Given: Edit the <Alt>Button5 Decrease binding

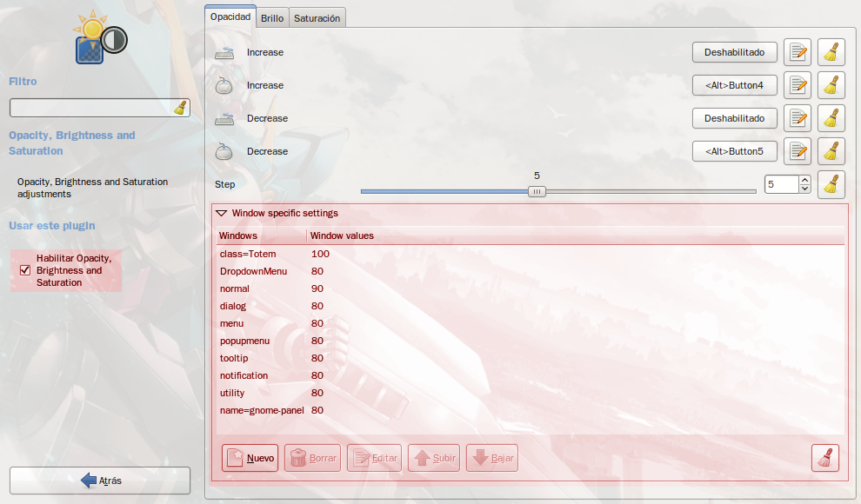Looking at the screenshot, I should (798, 151).
